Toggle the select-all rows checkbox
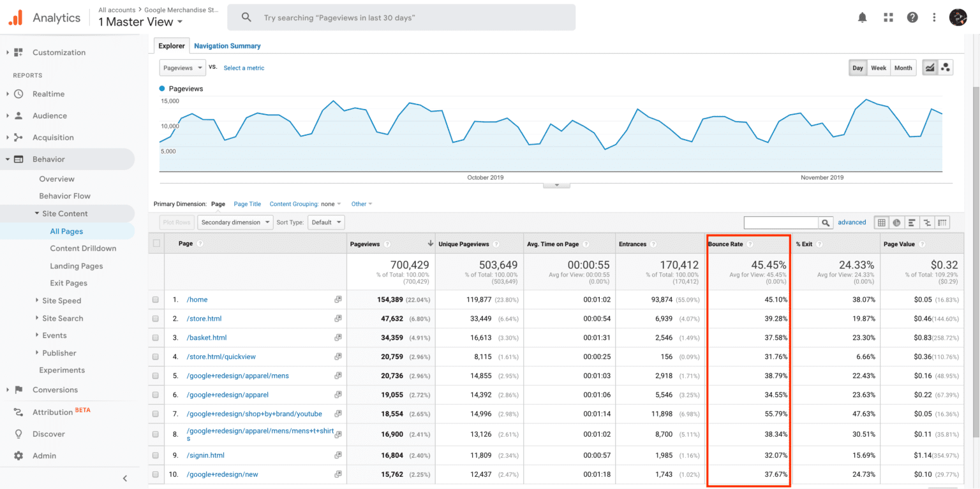Image resolution: width=980 pixels, height=489 pixels. 156,244
